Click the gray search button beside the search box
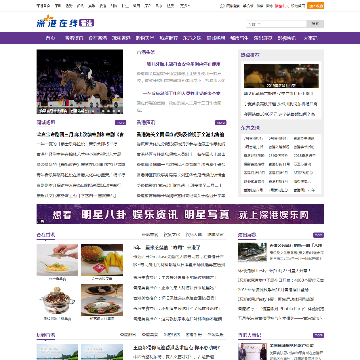This screenshot has width=360, height=360. (315, 24)
